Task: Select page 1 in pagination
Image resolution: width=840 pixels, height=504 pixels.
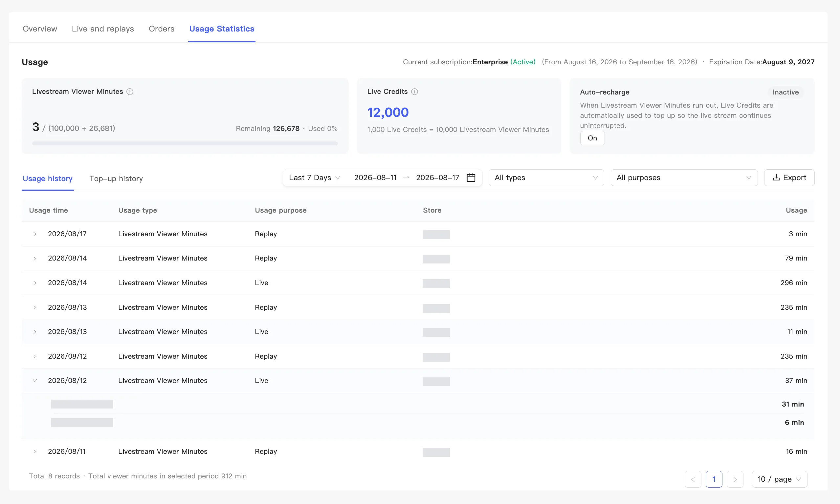Action: point(714,479)
